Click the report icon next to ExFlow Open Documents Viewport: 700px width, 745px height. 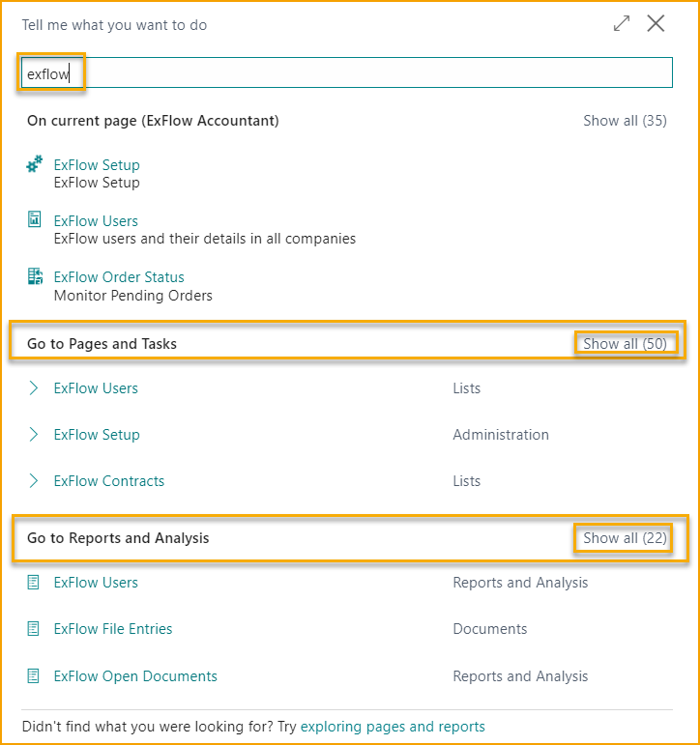point(33,675)
